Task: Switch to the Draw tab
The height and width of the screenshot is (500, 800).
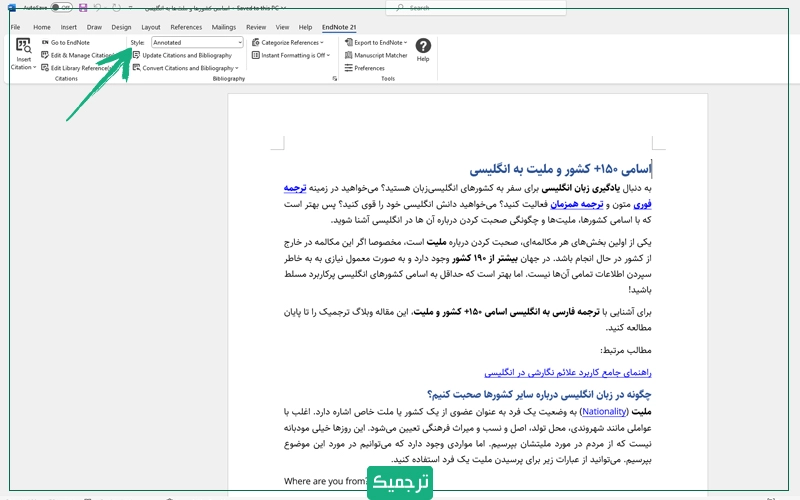Action: (94, 27)
